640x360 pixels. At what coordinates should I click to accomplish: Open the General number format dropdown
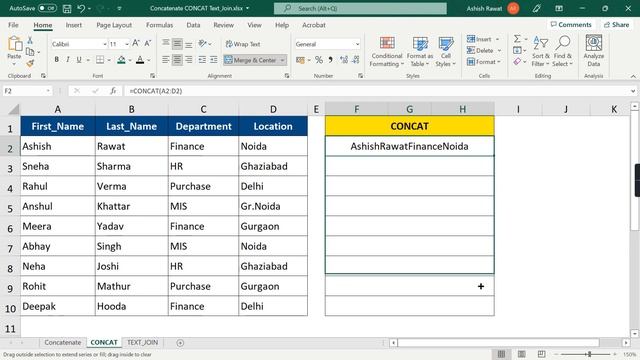357,44
